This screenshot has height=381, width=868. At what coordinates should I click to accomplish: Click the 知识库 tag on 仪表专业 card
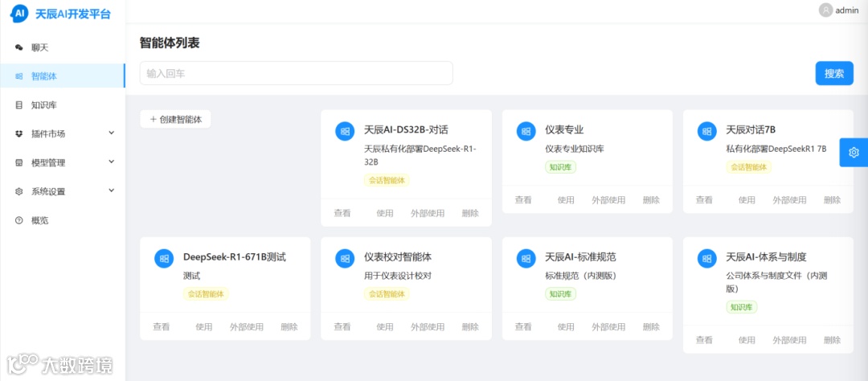coord(560,166)
